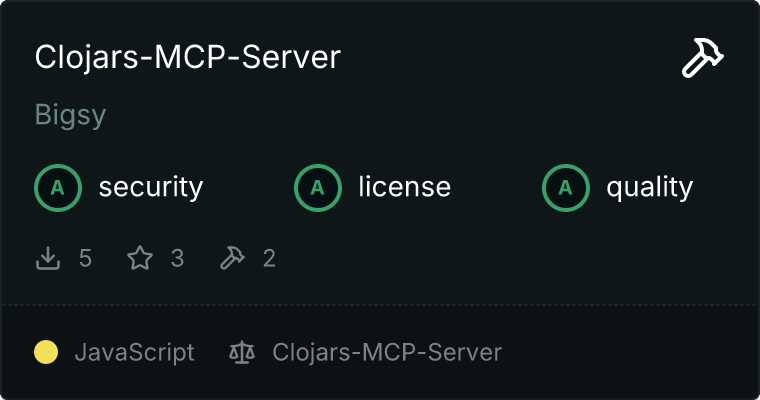This screenshot has width=760, height=400.
Task: Select the security label text
Action: (151, 187)
